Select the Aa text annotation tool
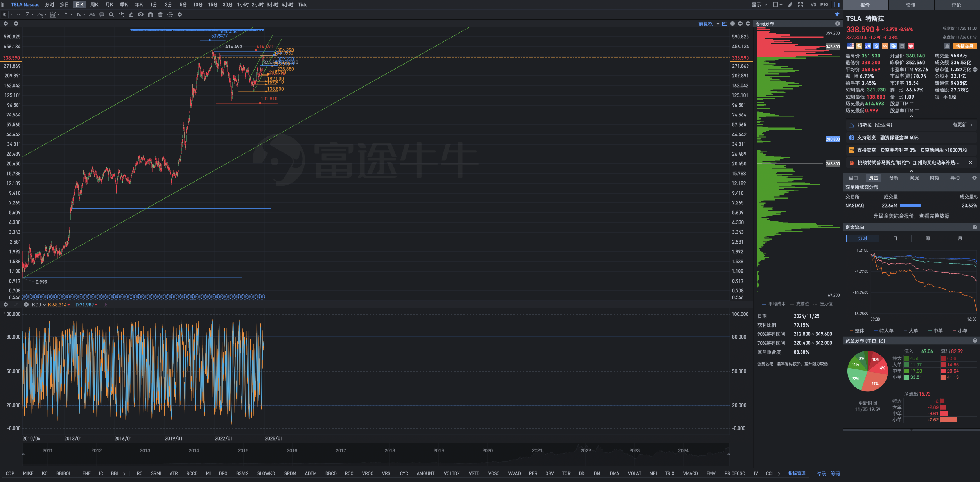This screenshot has width=980, height=482. pyautogui.click(x=92, y=14)
